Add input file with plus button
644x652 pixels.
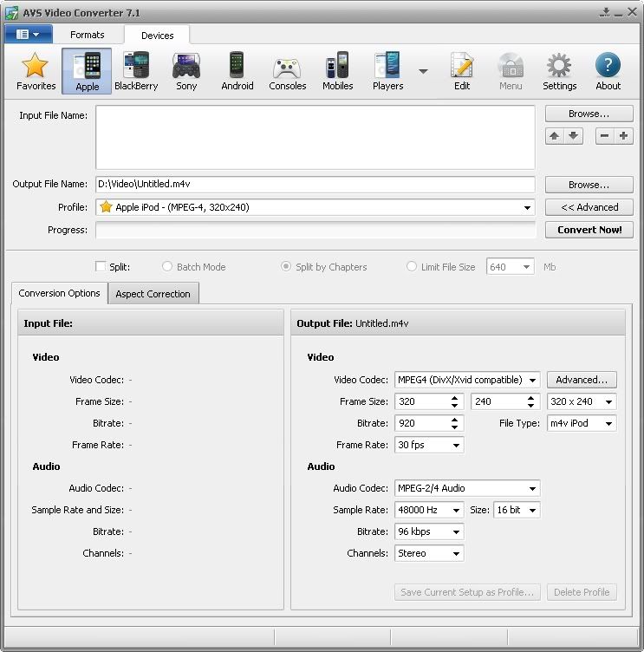pos(623,136)
